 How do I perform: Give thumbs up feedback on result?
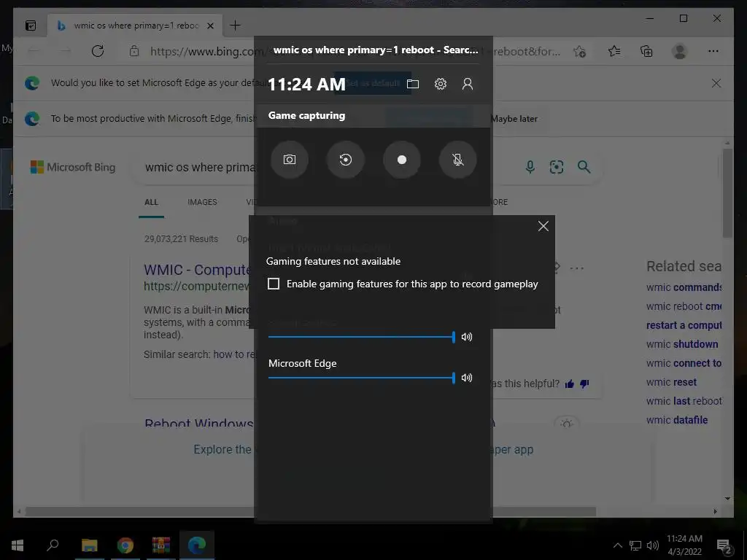pyautogui.click(x=569, y=384)
